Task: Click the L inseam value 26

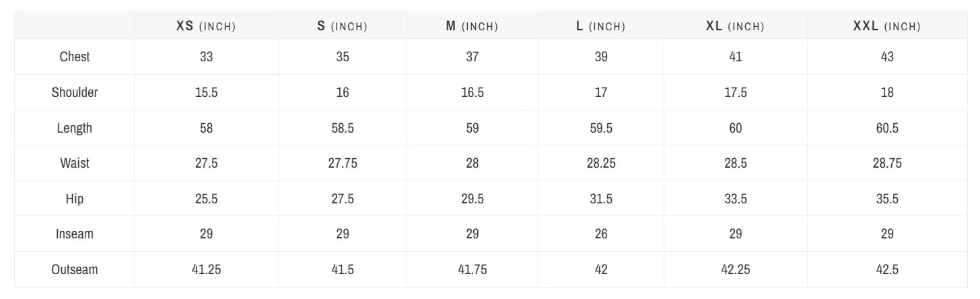Action: click(601, 234)
